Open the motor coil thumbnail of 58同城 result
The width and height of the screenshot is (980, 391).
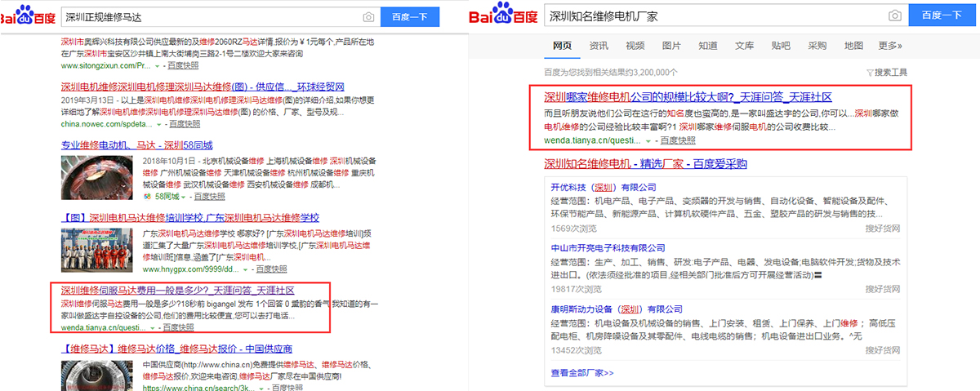point(99,178)
